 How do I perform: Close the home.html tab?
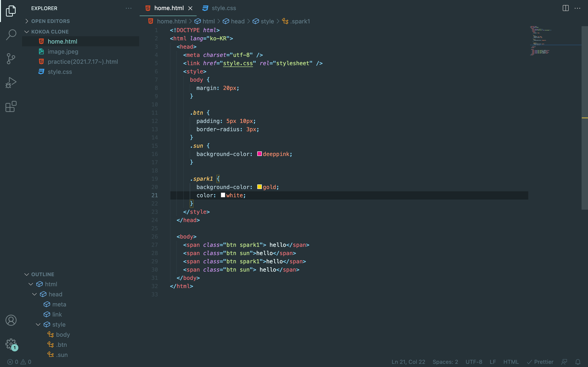(190, 8)
